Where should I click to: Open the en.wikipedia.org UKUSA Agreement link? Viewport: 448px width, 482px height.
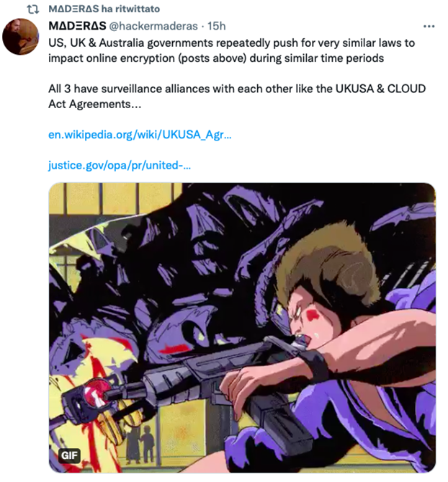coord(140,135)
